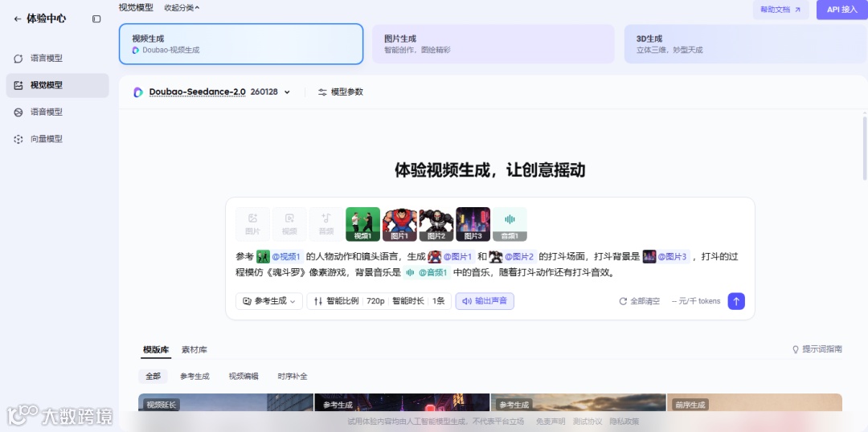Filter templates by 参考生成
Viewport: 868px width, 432px height.
(x=194, y=376)
